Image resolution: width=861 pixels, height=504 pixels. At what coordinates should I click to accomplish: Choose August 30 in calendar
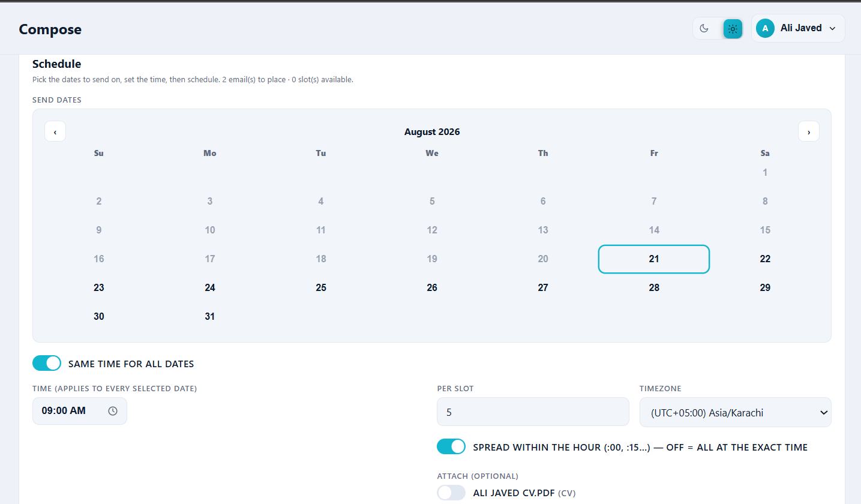tap(99, 317)
